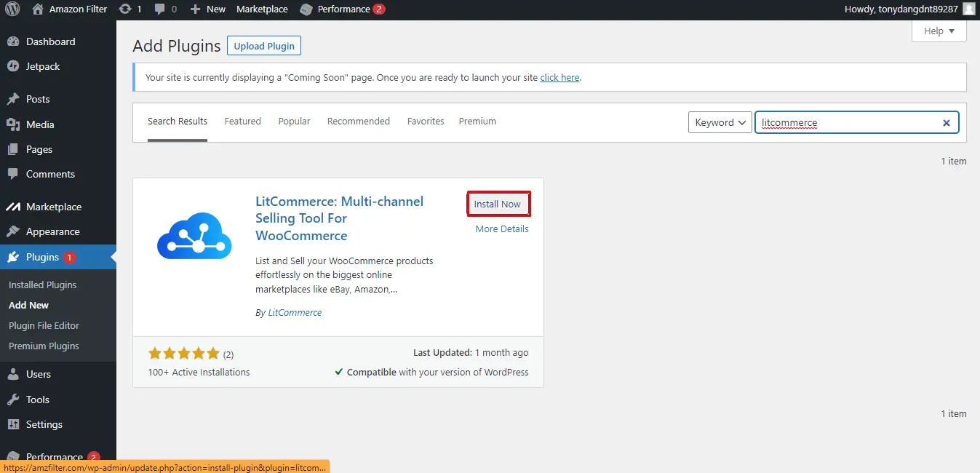
Task: Click the Performance cube icon in admin bar
Action: [306, 9]
